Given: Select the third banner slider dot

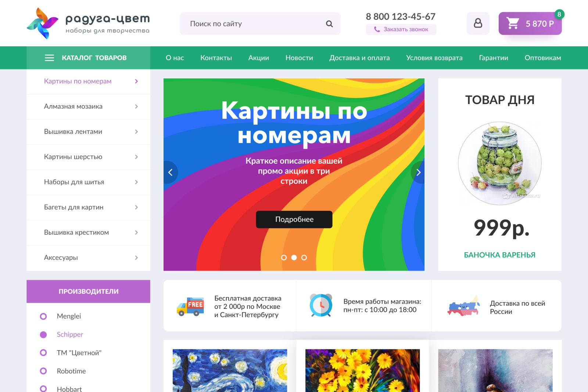Looking at the screenshot, I should (x=304, y=257).
